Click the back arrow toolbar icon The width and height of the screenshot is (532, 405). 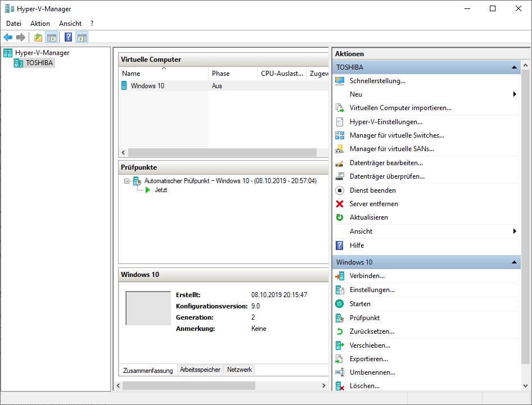click(8, 38)
